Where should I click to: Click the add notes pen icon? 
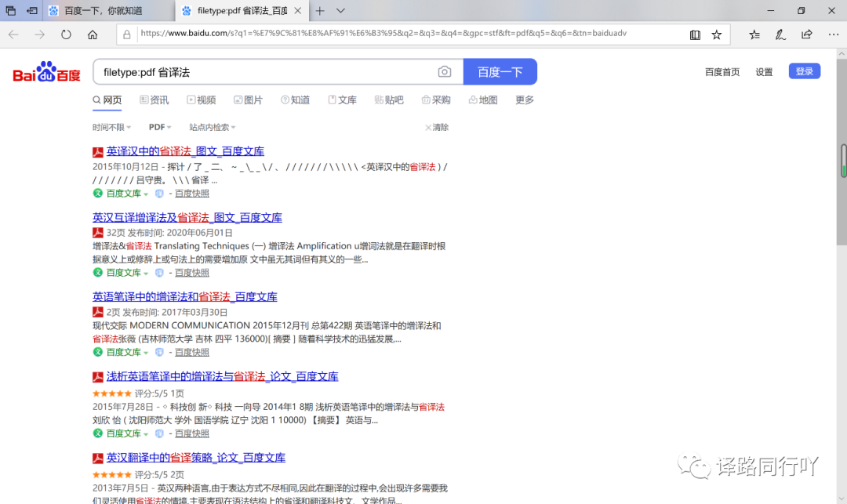coord(780,34)
